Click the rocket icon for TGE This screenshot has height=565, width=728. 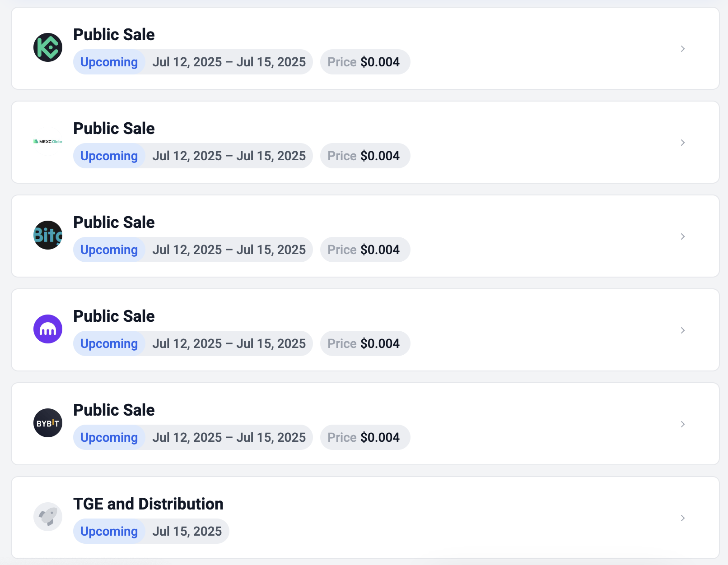48,517
